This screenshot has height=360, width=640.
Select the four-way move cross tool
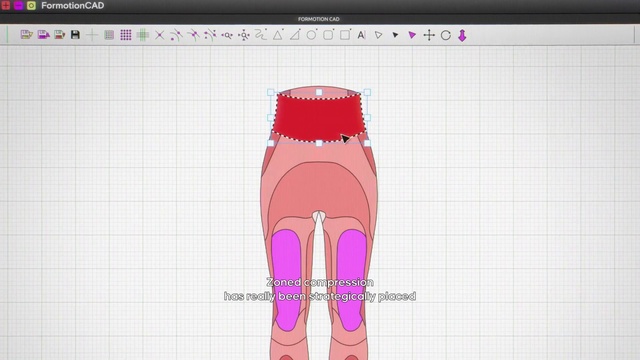(x=429, y=35)
